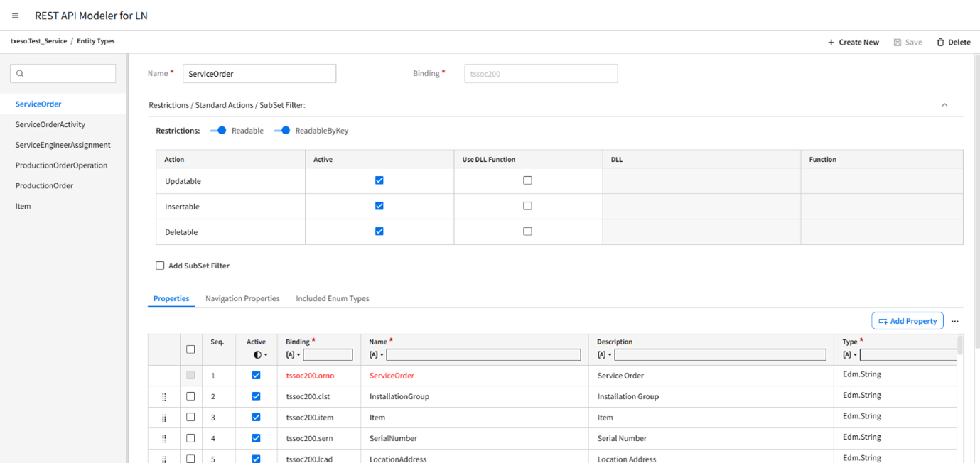Open the more options ellipsis menu
The width and height of the screenshot is (980, 463).
click(954, 322)
